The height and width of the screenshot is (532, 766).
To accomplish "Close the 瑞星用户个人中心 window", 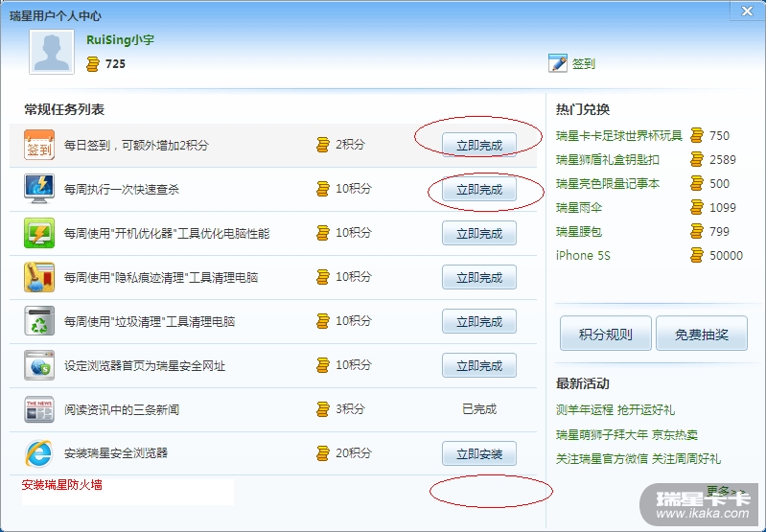I will click(747, 11).
